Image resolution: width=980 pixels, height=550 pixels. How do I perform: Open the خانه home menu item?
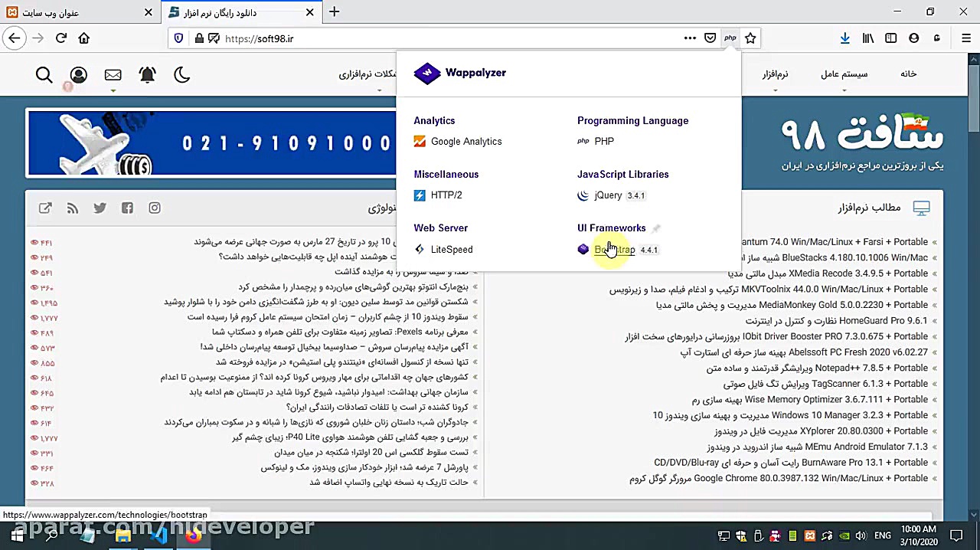tap(908, 74)
